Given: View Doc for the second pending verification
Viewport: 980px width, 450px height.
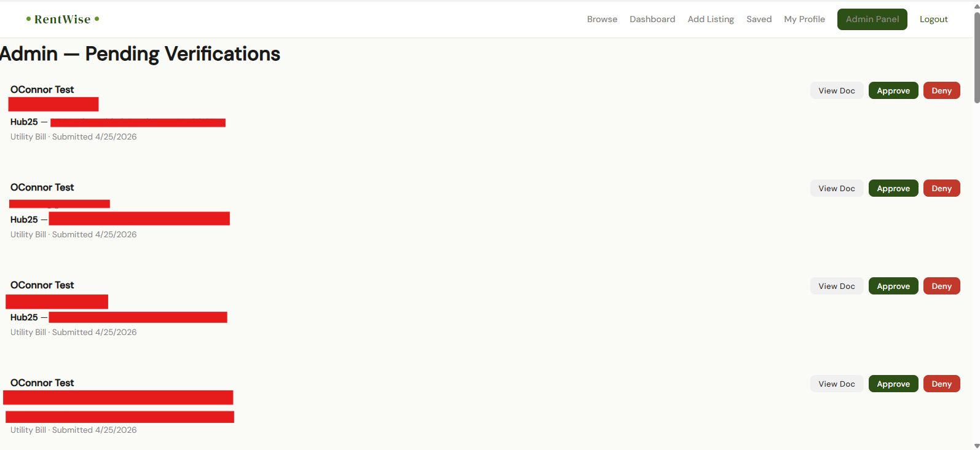Looking at the screenshot, I should pyautogui.click(x=837, y=188).
